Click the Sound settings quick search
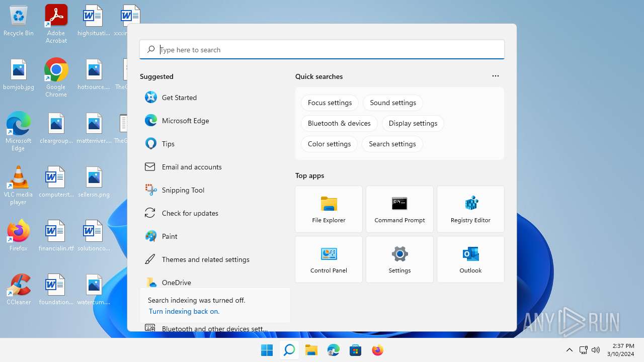The height and width of the screenshot is (362, 644). (x=393, y=103)
